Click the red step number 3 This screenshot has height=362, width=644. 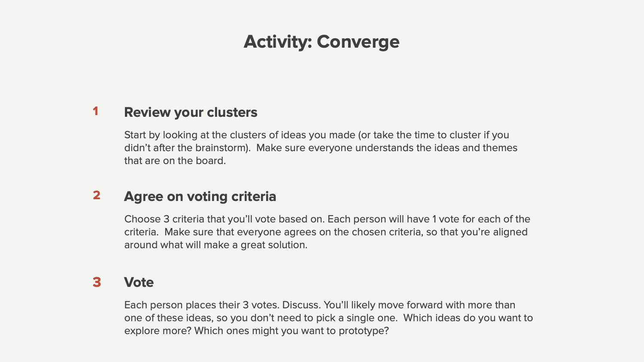[97, 282]
